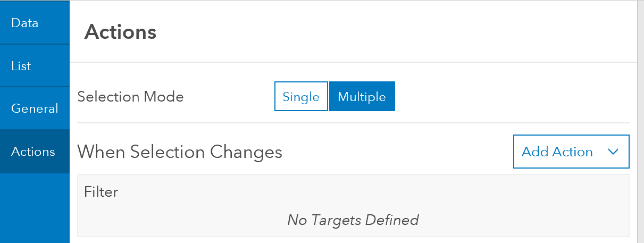The image size is (644, 243).
Task: Click empty blue sidebar area below Actions
Action: (35, 208)
